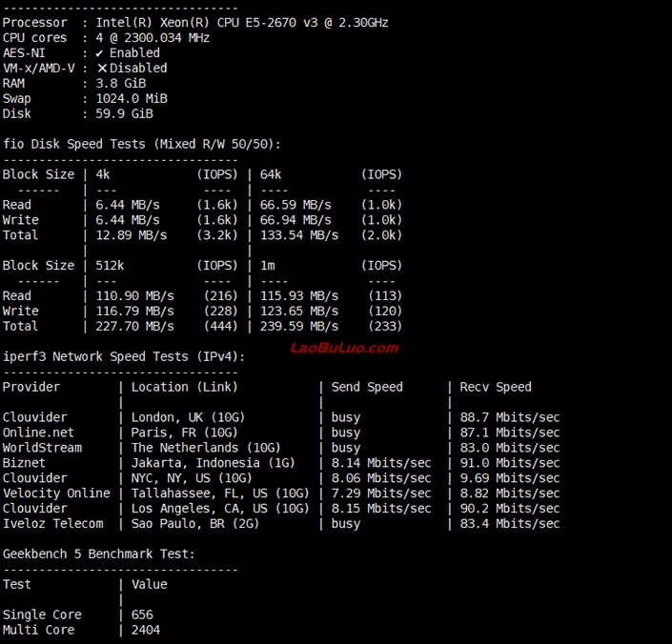Click the IOPS value '(216)'
The height and width of the screenshot is (644, 672).
click(221, 296)
